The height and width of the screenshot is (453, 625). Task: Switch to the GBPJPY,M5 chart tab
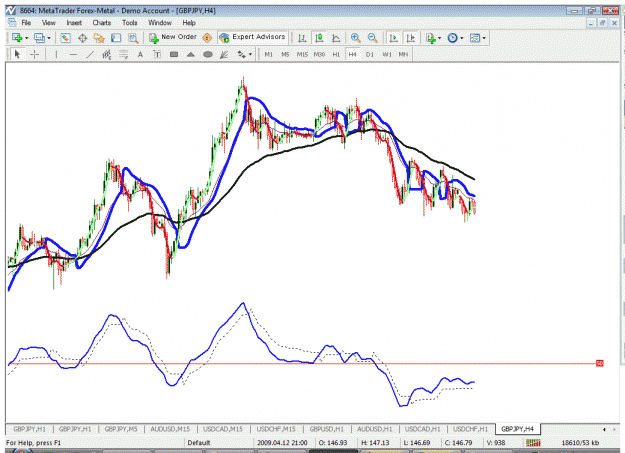point(121,429)
